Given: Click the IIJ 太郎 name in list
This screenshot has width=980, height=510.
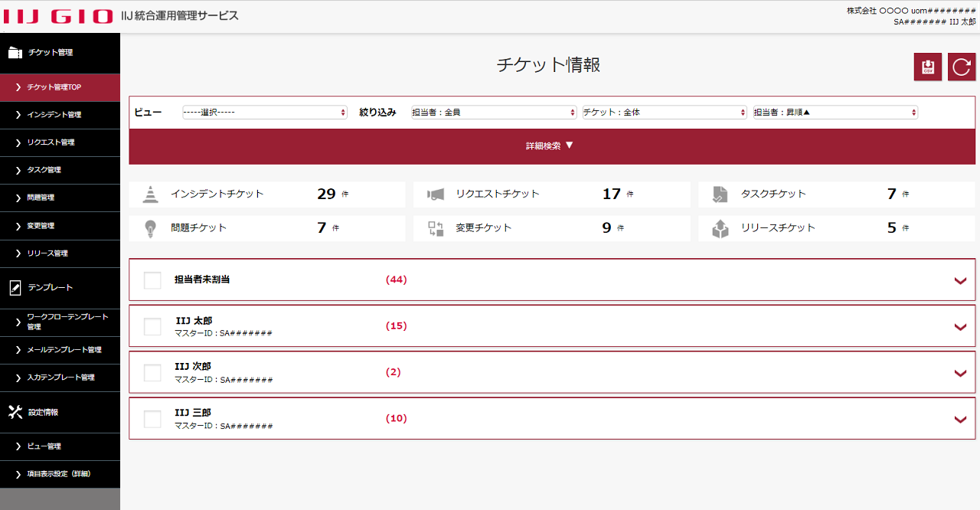Looking at the screenshot, I should coord(194,321).
